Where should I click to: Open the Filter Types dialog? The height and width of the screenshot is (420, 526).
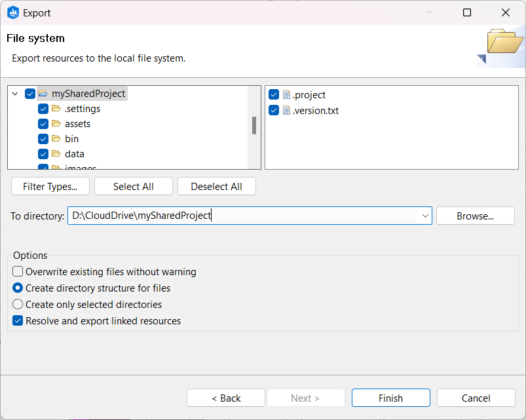click(x=50, y=186)
